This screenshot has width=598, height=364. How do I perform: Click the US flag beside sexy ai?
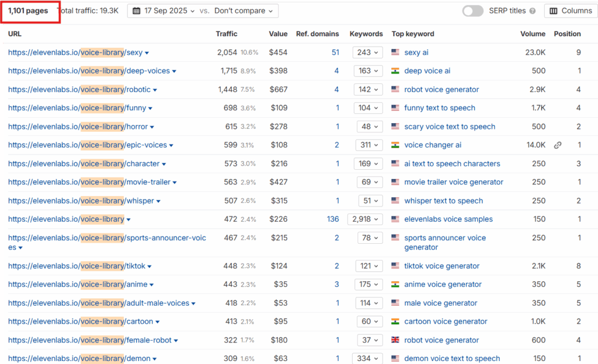coord(395,52)
